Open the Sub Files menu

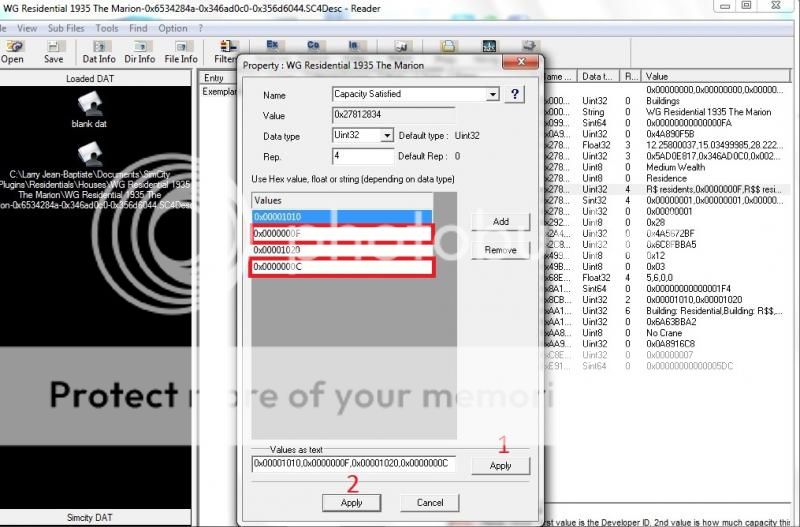coord(66,28)
